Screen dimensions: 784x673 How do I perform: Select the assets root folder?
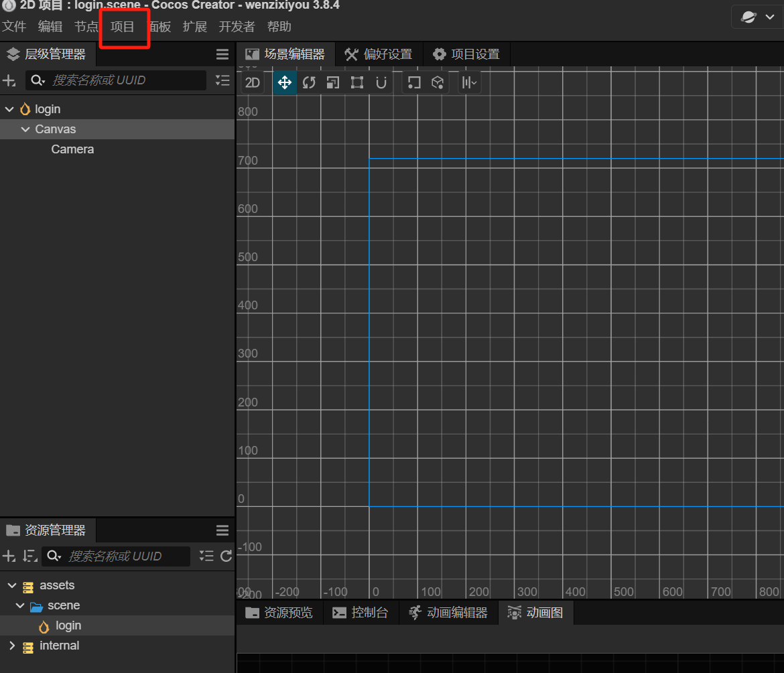click(117, 585)
